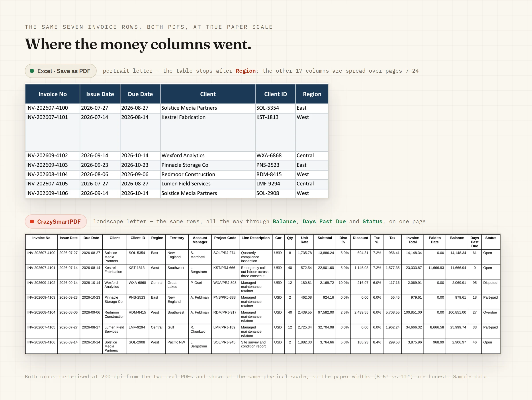This screenshot has width=532, height=400.
Task: Click 'RDM-8415' in the Excel table
Action: coord(269,174)
